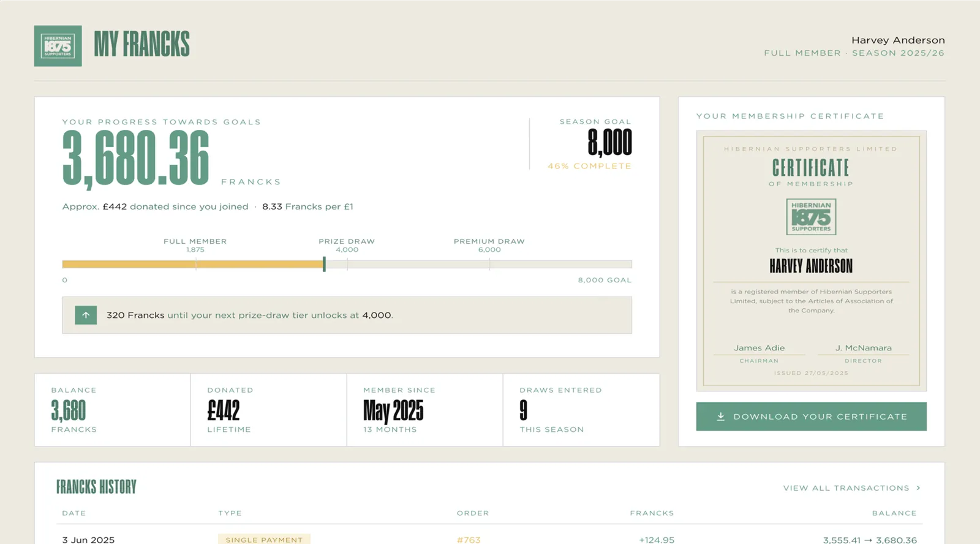Click the "FULL MEMBER · SEASON 2025/26" status text
The height and width of the screenshot is (544, 980).
point(854,53)
